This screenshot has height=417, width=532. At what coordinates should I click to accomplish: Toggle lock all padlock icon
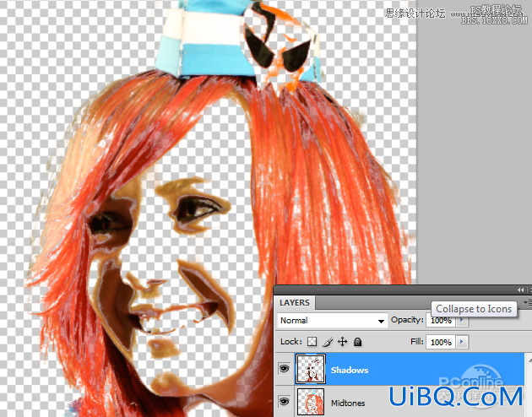tap(357, 342)
